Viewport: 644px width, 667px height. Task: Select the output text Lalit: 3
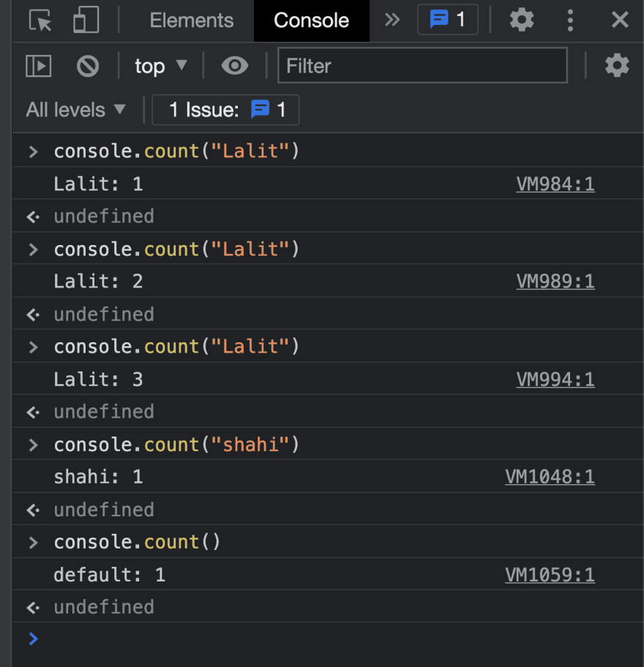pyautogui.click(x=98, y=379)
